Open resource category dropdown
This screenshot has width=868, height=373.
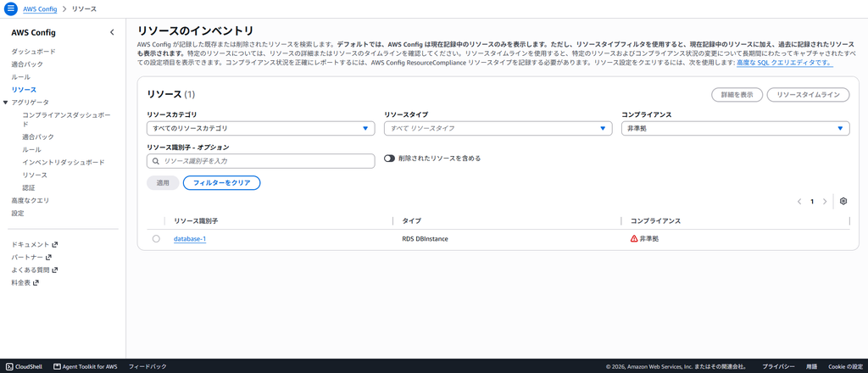(x=261, y=128)
